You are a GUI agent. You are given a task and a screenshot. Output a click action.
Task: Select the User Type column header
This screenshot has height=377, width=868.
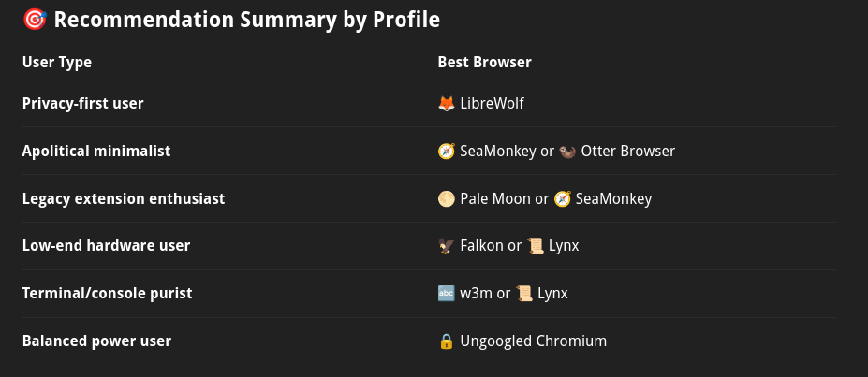click(x=57, y=62)
